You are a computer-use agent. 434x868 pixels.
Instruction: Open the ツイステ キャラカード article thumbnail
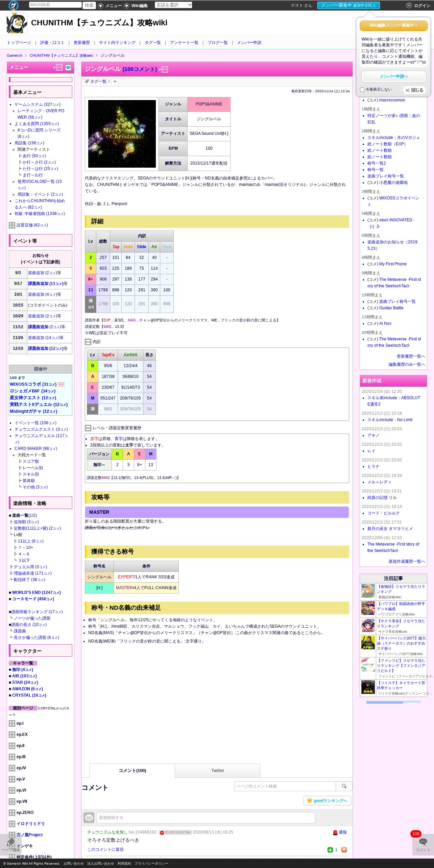(x=368, y=687)
